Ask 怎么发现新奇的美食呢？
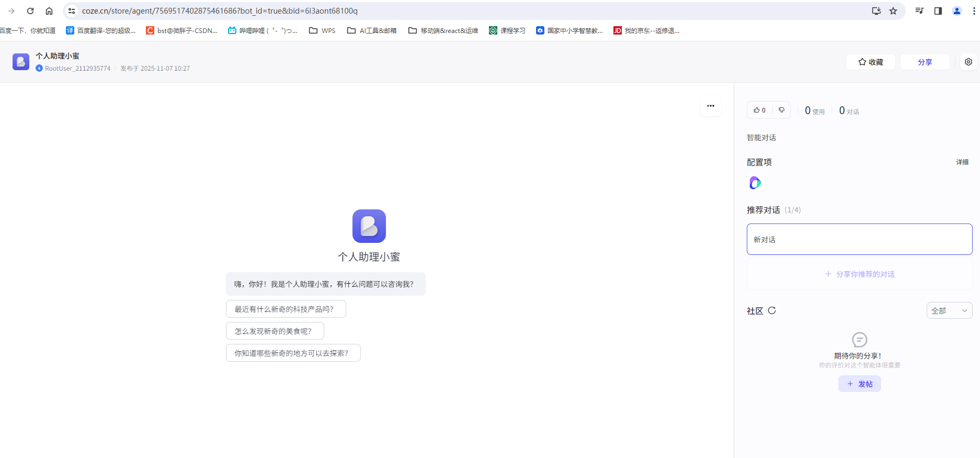980x458 pixels. pyautogui.click(x=275, y=331)
